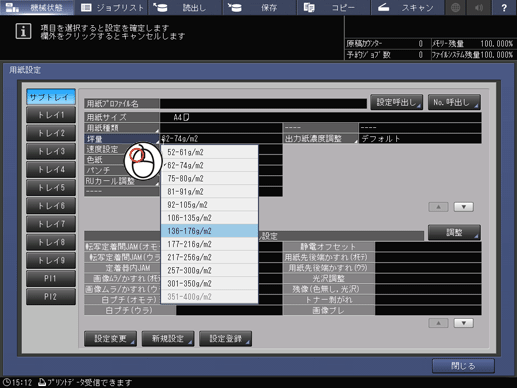Choose the checked 62-74g/m2 option
This screenshot has height=388, width=517.
209,165
